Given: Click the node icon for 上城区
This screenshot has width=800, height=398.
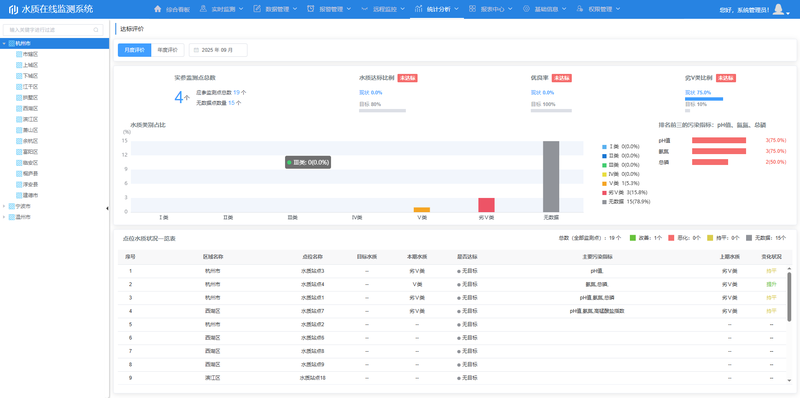Looking at the screenshot, I should (19, 65).
